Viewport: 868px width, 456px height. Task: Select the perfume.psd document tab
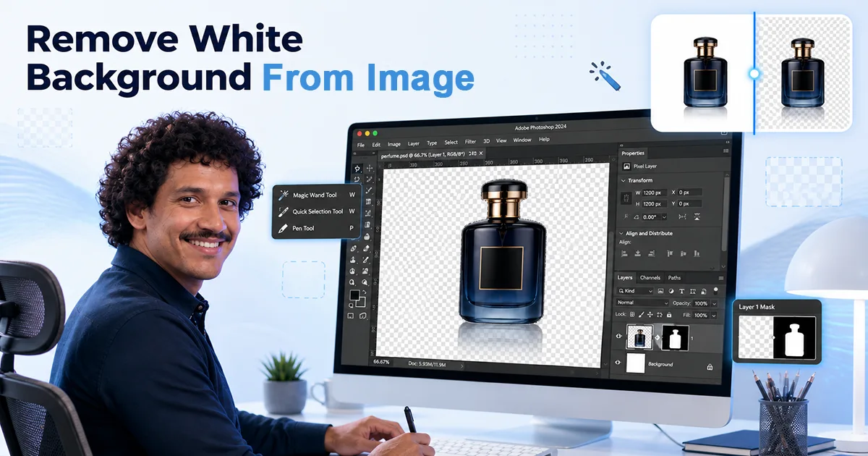tap(432, 154)
